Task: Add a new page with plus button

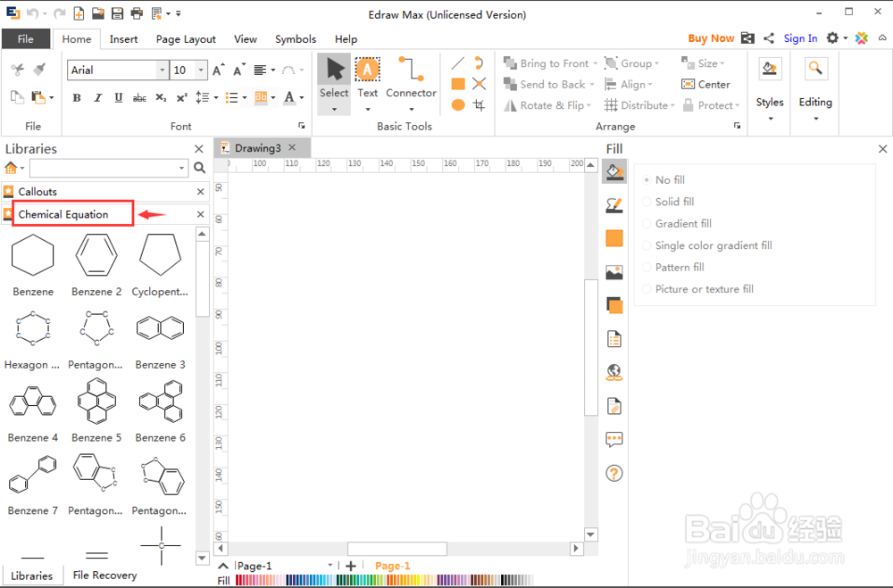Action: [x=351, y=565]
